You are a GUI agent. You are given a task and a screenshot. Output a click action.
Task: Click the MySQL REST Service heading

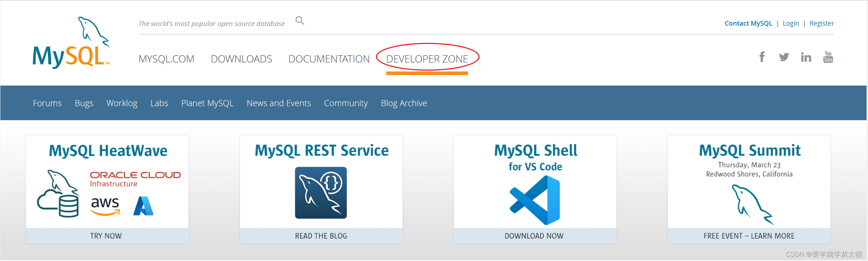click(x=322, y=151)
